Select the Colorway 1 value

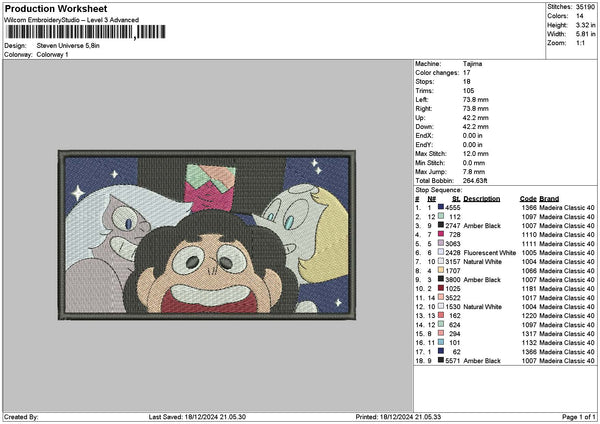tap(52, 54)
